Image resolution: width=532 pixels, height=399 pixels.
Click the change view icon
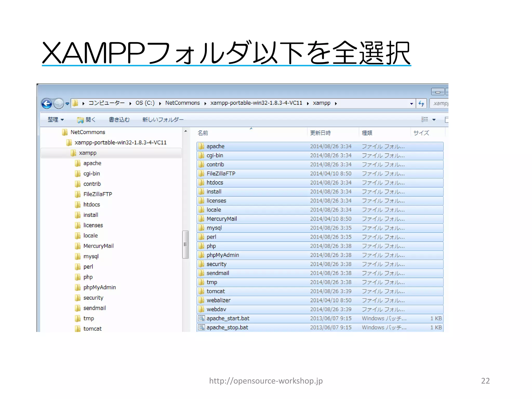424,119
